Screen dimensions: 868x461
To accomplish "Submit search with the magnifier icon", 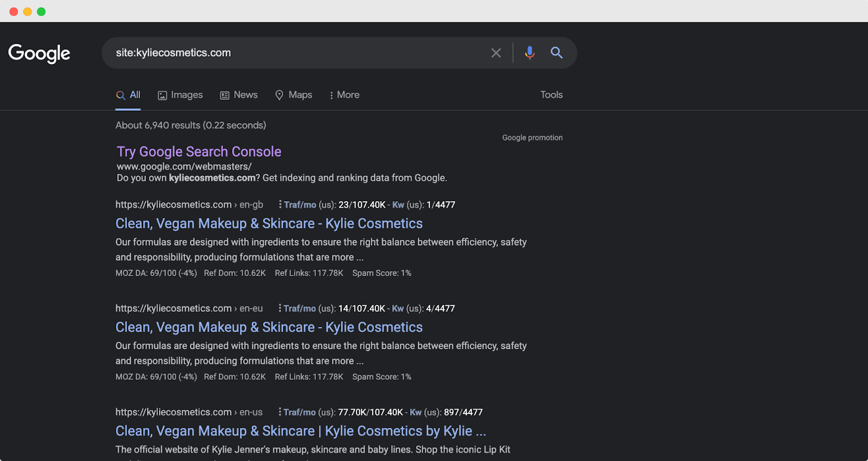I will (x=557, y=53).
